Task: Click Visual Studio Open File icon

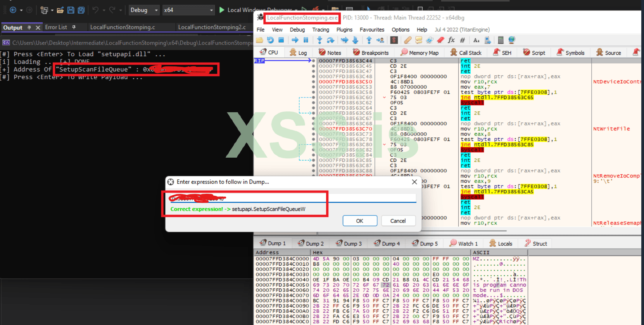Action: pos(60,10)
